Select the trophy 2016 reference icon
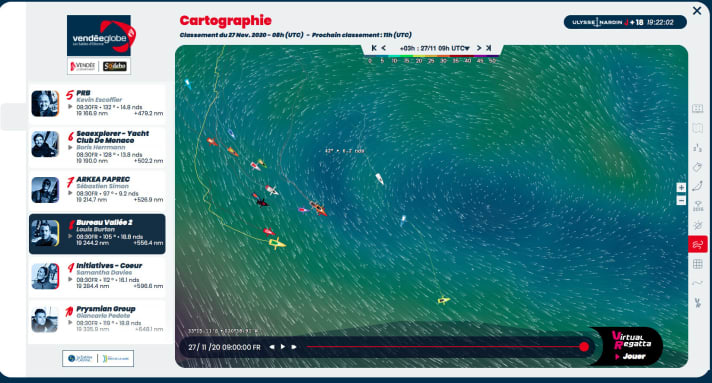The height and width of the screenshot is (383, 712). 698,206
